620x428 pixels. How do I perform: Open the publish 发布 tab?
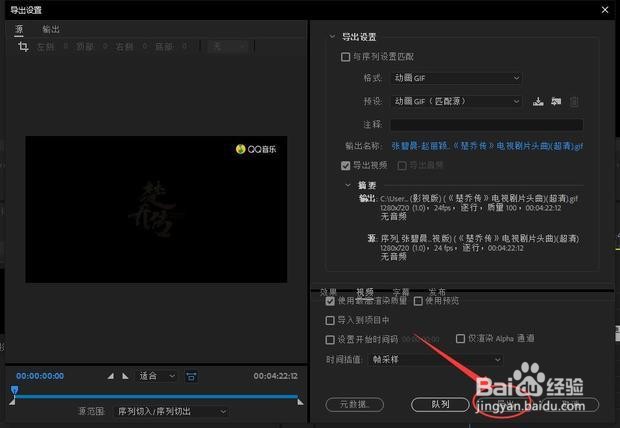click(437, 292)
